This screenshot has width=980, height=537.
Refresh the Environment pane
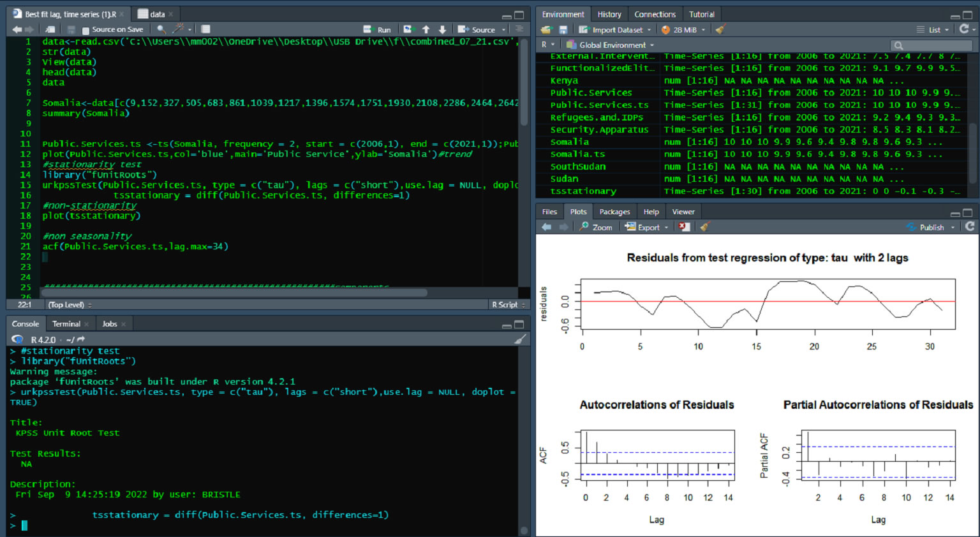click(964, 29)
